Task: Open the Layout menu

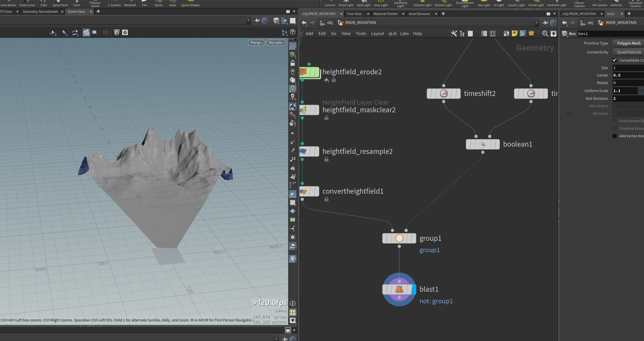Action: tap(377, 33)
